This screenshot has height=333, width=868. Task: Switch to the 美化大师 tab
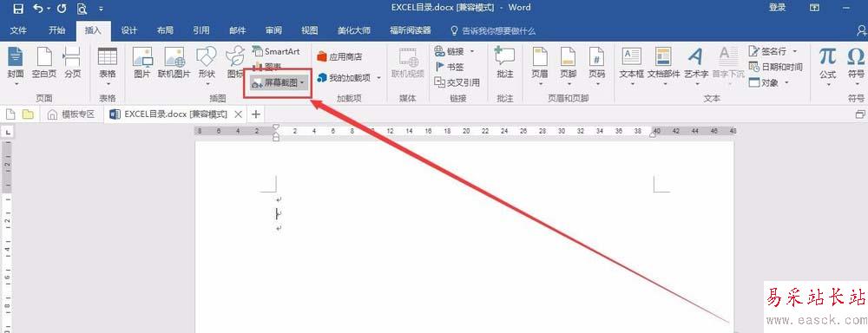[353, 30]
